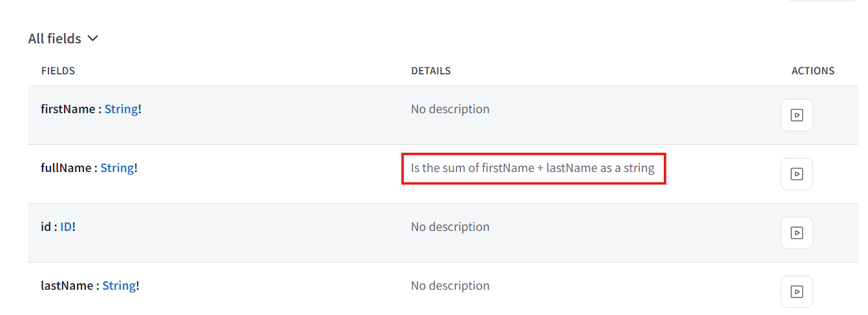The image size is (868, 315).
Task: Click the play icon in firstName row
Action: pos(796,115)
